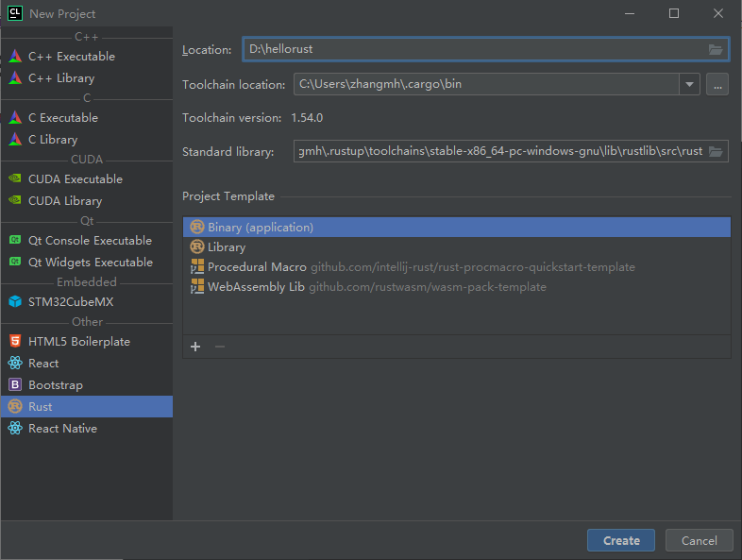742x560 pixels.
Task: Click the C++ Library triangle icon
Action: pos(15,77)
